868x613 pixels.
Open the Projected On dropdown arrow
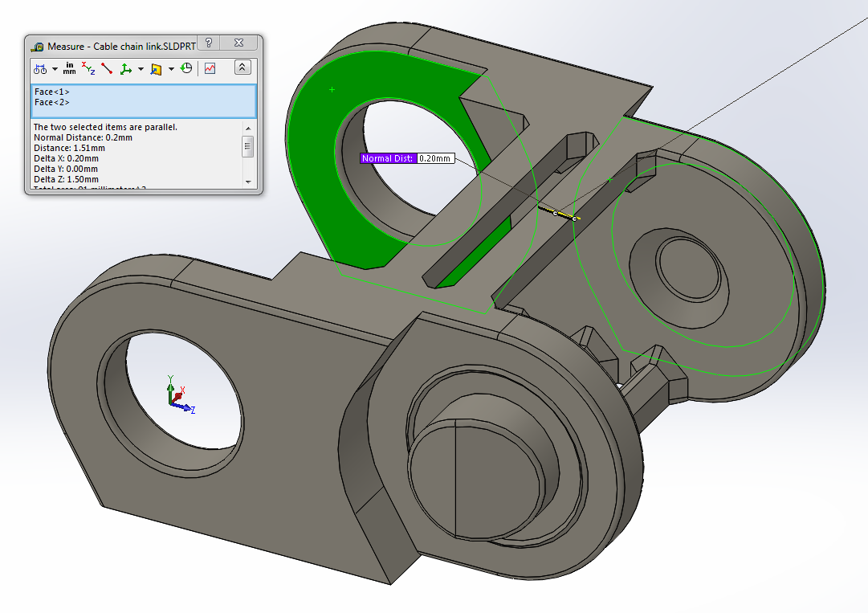pyautogui.click(x=171, y=69)
